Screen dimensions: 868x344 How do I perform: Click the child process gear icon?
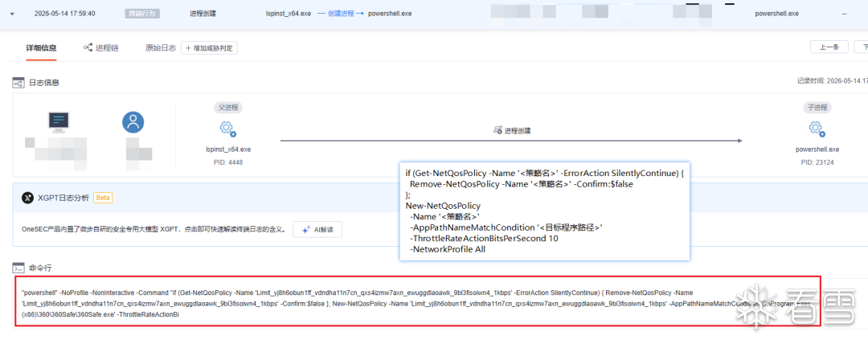click(817, 129)
